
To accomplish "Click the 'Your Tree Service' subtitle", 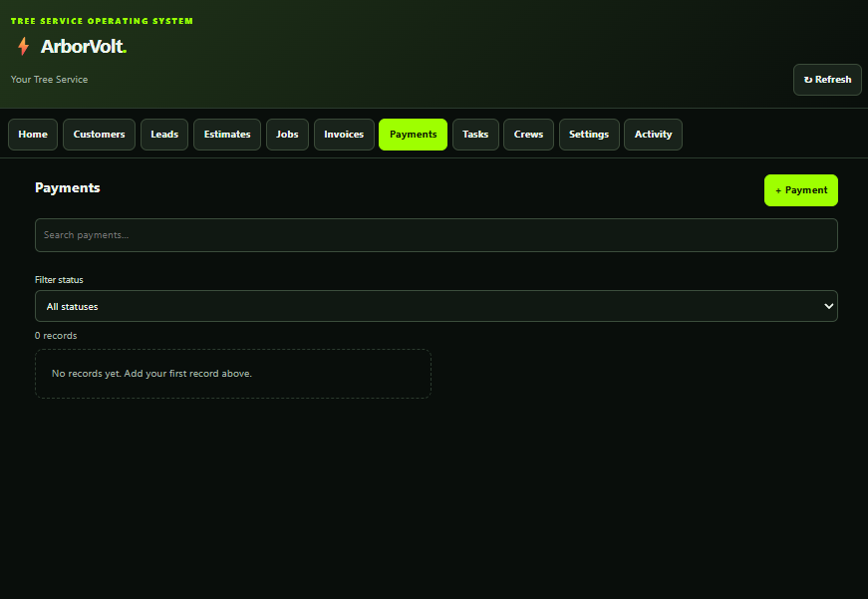I will [49, 79].
